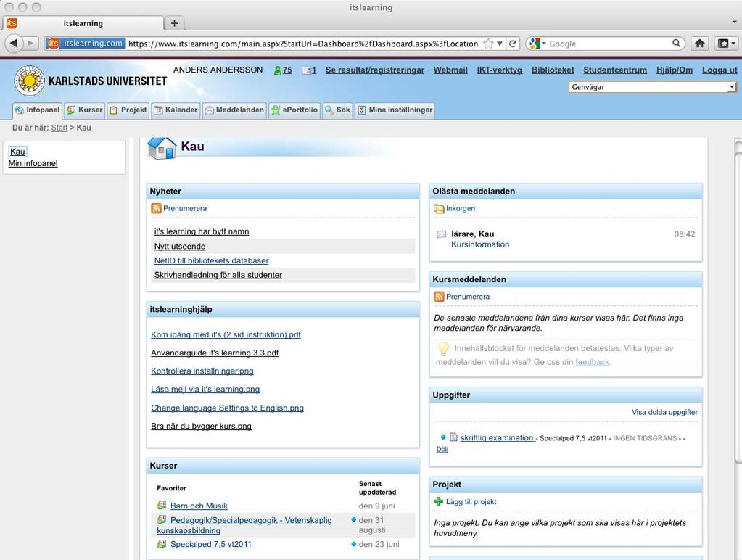Open Användarguide it's learning 3.3.pdf
This screenshot has width=742, height=560.
215,353
